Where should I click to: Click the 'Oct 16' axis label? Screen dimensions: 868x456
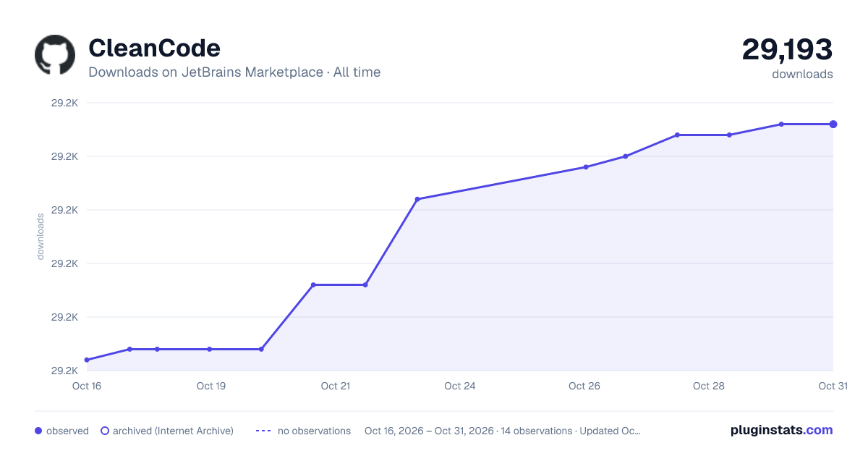(x=87, y=386)
